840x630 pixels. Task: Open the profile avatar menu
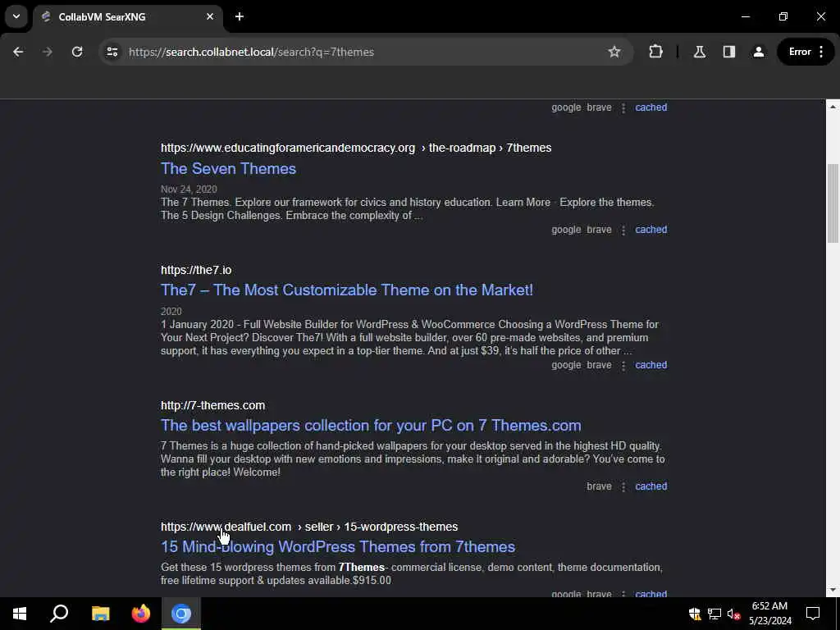(x=759, y=52)
